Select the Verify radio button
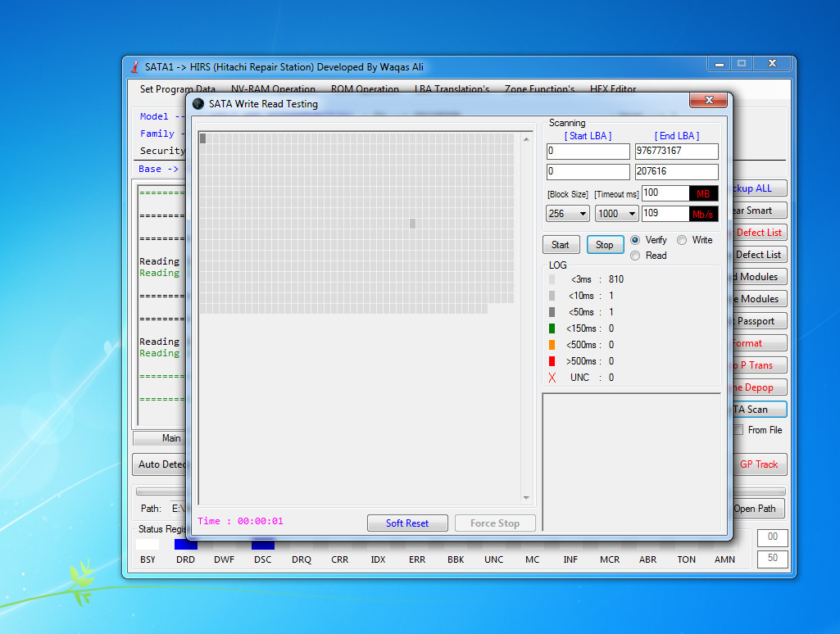Image resolution: width=840 pixels, height=634 pixels. (635, 240)
